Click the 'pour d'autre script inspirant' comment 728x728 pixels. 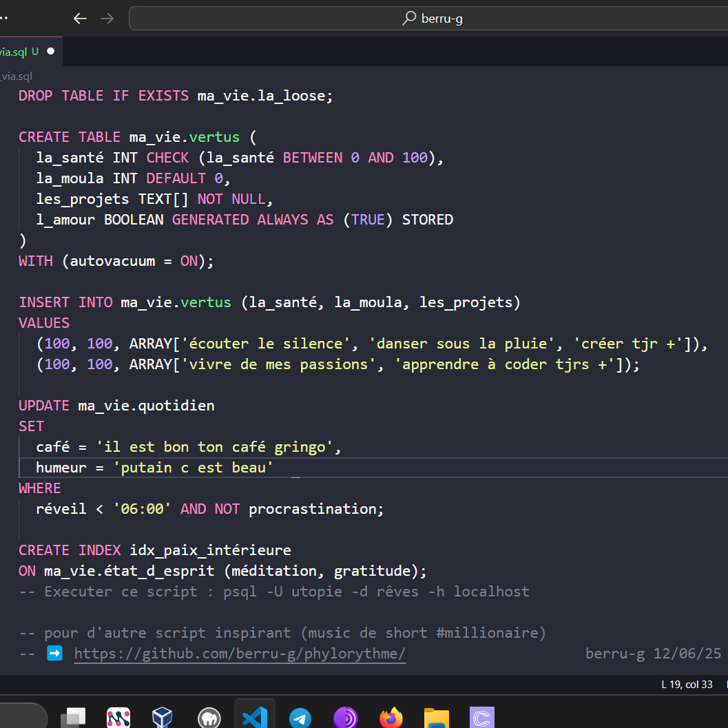[x=283, y=633]
